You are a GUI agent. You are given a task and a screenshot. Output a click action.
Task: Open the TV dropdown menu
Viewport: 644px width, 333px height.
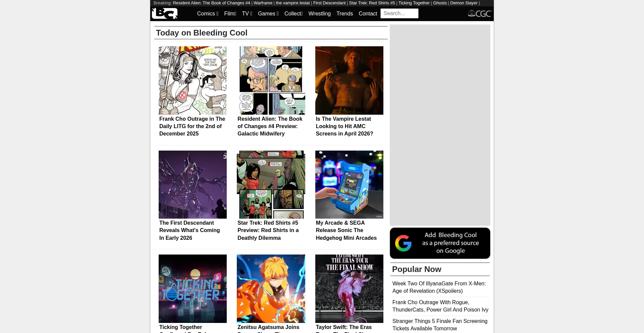click(247, 14)
